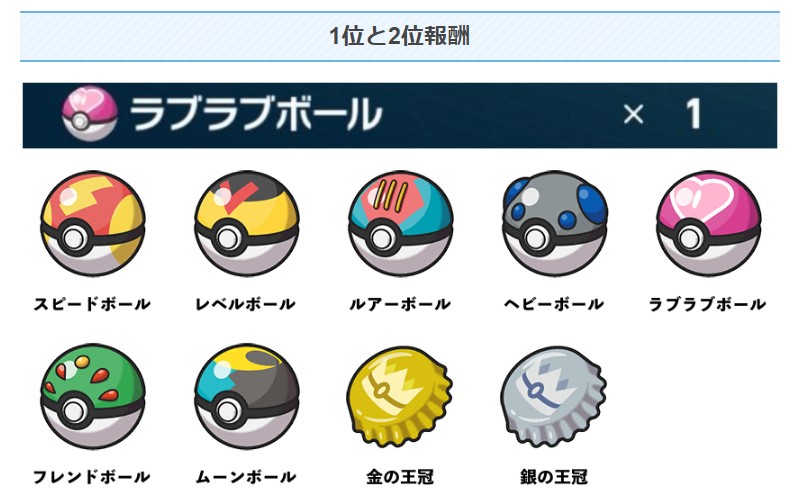Image resolution: width=795 pixels, height=498 pixels.
Task: Click the 銀の王冠 caption
Action: pos(554,477)
